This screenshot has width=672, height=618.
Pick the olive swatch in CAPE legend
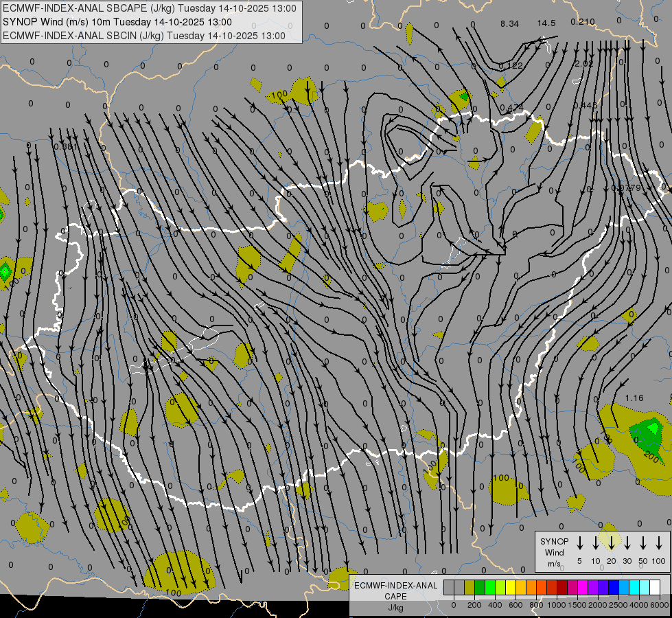click(470, 587)
